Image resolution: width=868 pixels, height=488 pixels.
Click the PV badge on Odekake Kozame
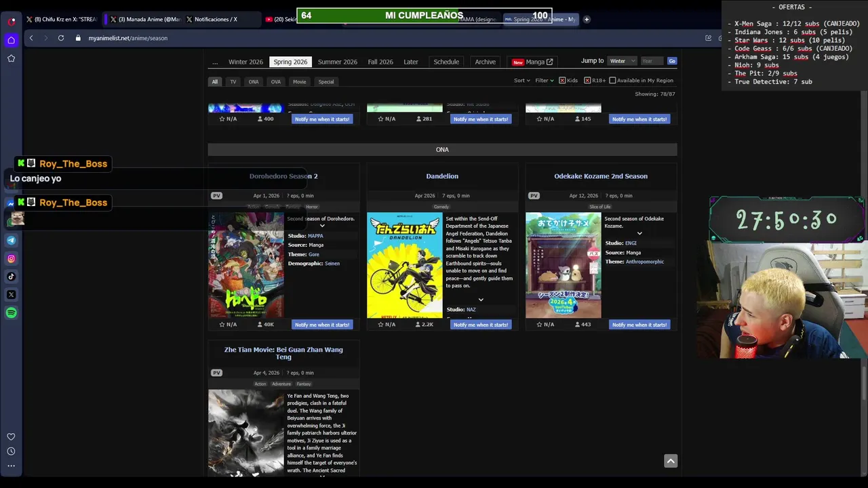pyautogui.click(x=534, y=196)
